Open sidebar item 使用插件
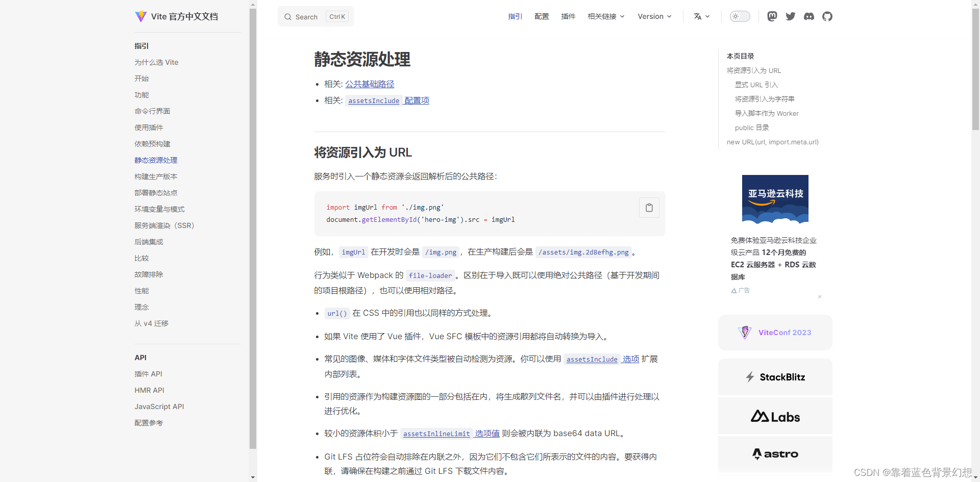 149,128
